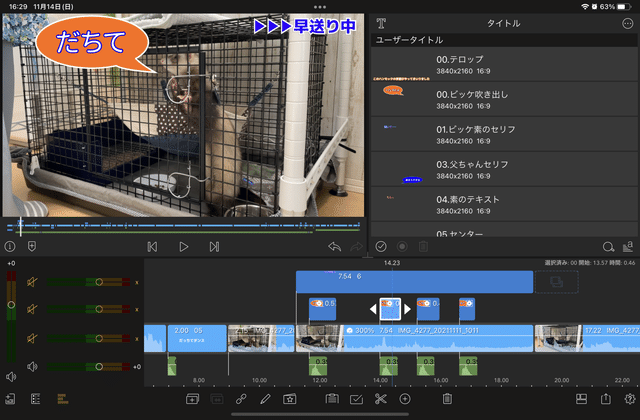The width and height of the screenshot is (640, 420).
Task: Insert clip into timeline icon
Action: click(x=192, y=399)
